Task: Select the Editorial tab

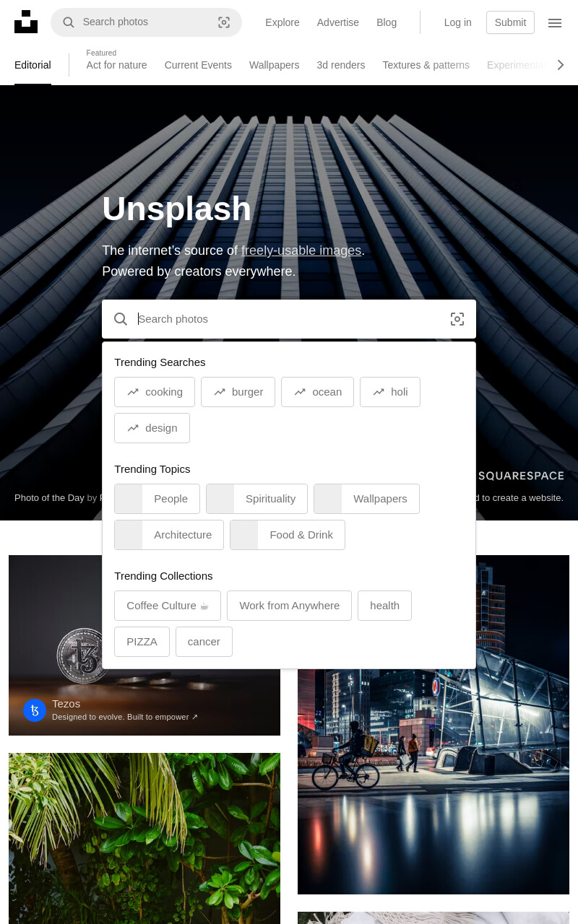Action: coord(33,65)
